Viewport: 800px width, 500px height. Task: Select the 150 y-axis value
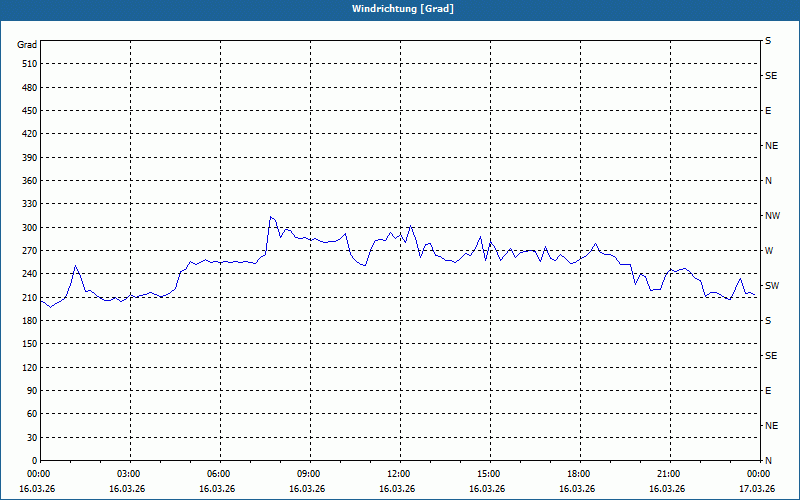30,344
